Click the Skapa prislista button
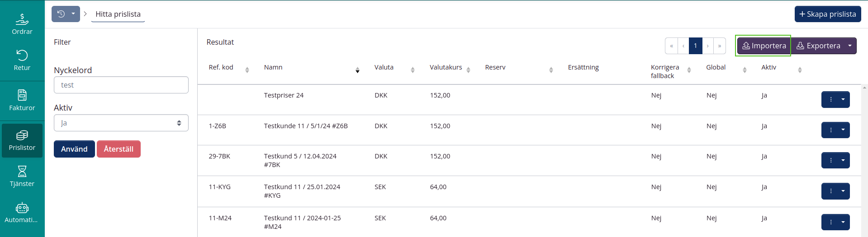 coord(827,14)
